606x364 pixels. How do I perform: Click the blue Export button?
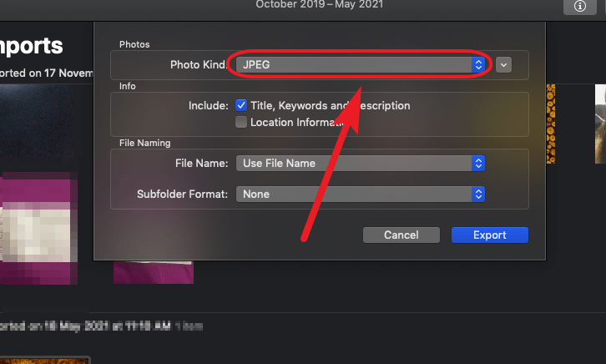coord(490,235)
